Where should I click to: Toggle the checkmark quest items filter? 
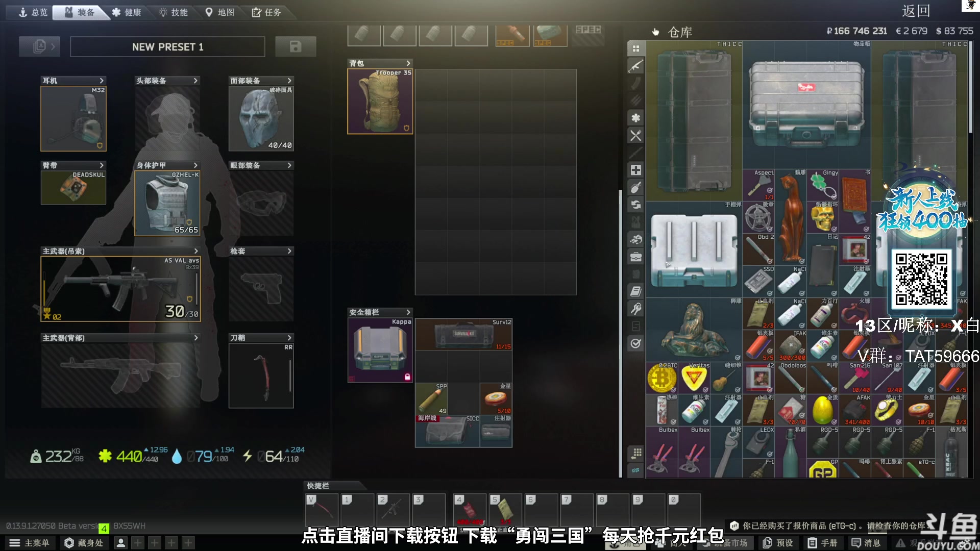point(635,343)
